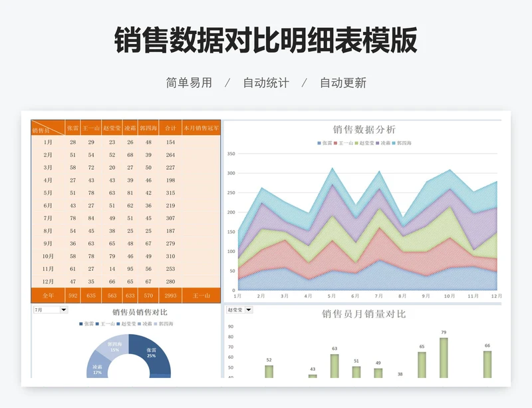Screen dimensions: 532x408
Task: Click the 张雷 table column header
Action: (x=73, y=128)
